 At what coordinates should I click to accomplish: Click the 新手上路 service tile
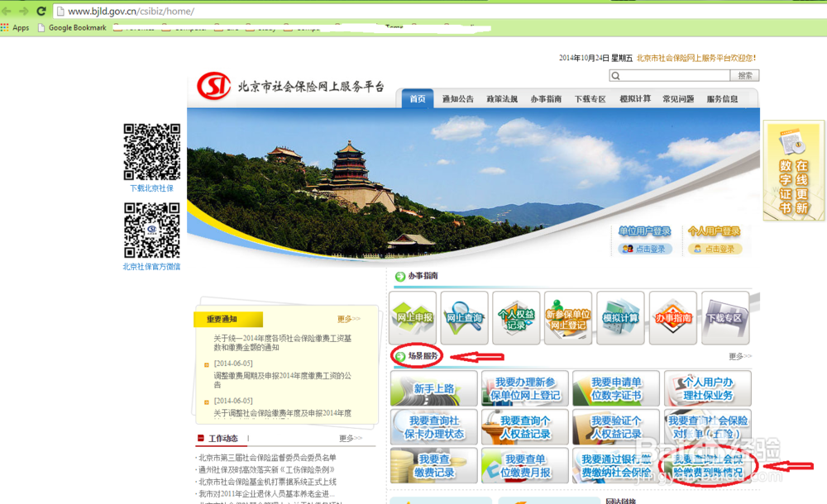(x=434, y=388)
